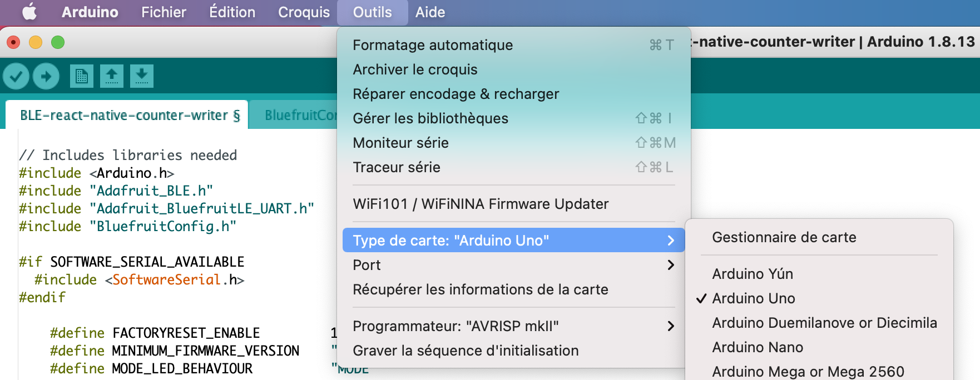The image size is (980, 380).
Task: Open the Croquis menu
Action: (304, 12)
